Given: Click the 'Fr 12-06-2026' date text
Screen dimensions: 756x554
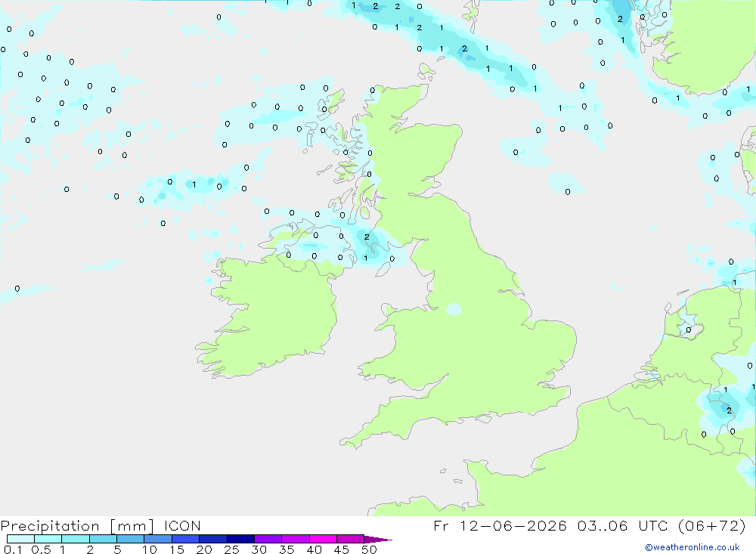Looking at the screenshot, I should (x=500, y=525).
